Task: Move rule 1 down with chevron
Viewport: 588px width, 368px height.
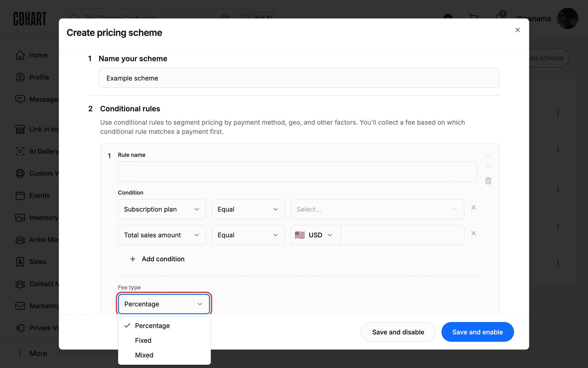Action: [x=488, y=166]
